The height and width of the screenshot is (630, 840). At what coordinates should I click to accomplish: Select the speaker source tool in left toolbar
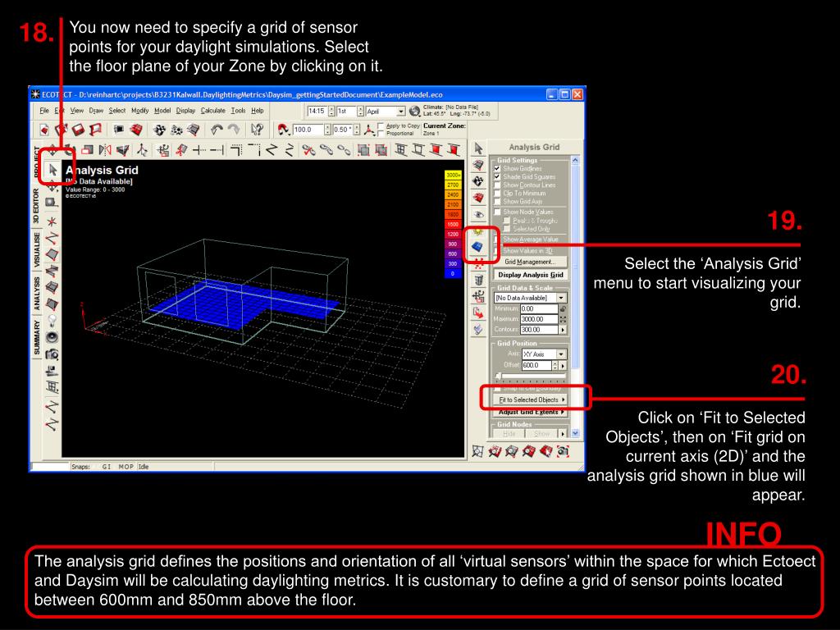(52, 337)
